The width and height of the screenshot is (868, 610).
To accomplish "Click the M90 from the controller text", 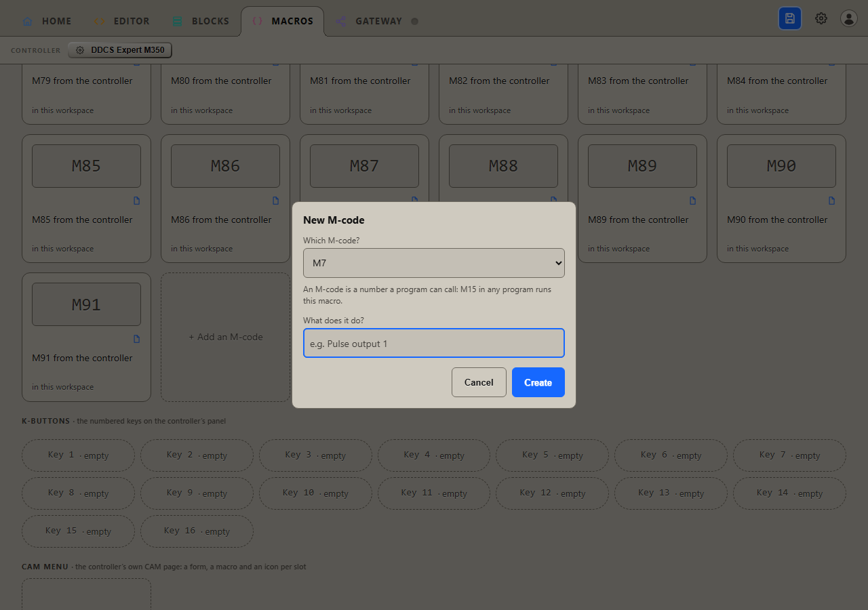I will (777, 220).
